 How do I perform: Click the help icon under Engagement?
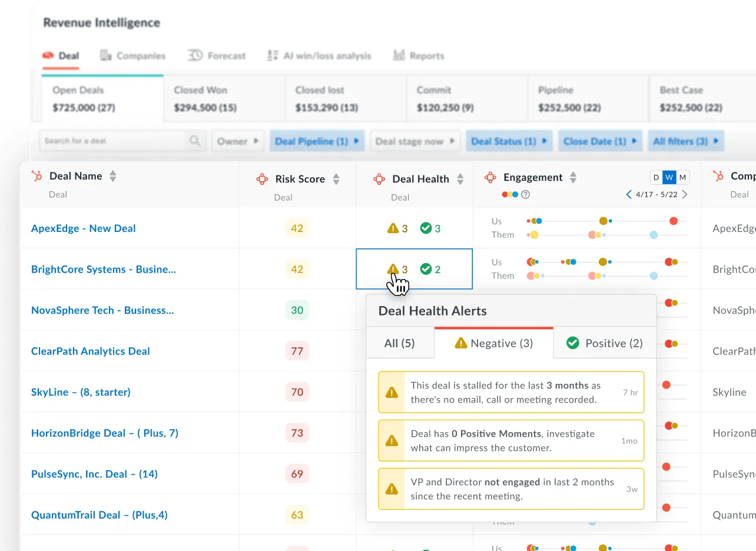point(526,195)
